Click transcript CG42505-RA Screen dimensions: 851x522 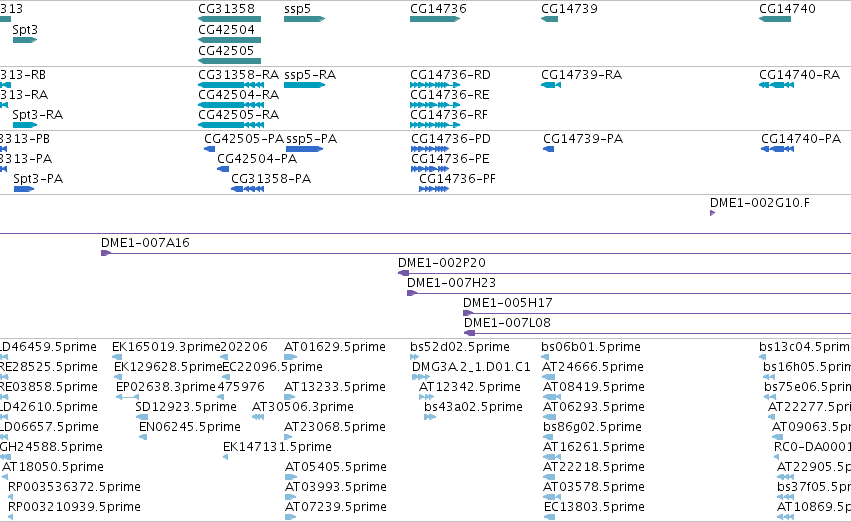point(239,115)
